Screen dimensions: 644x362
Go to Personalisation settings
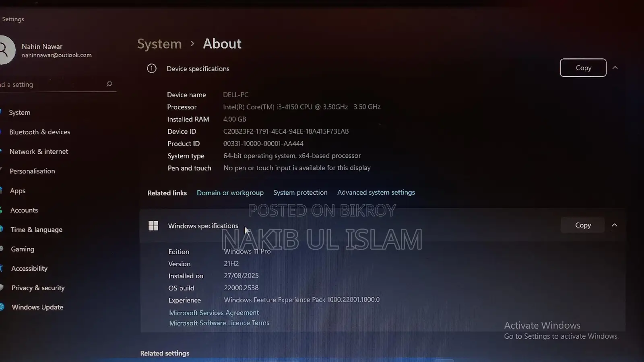[x=32, y=171]
